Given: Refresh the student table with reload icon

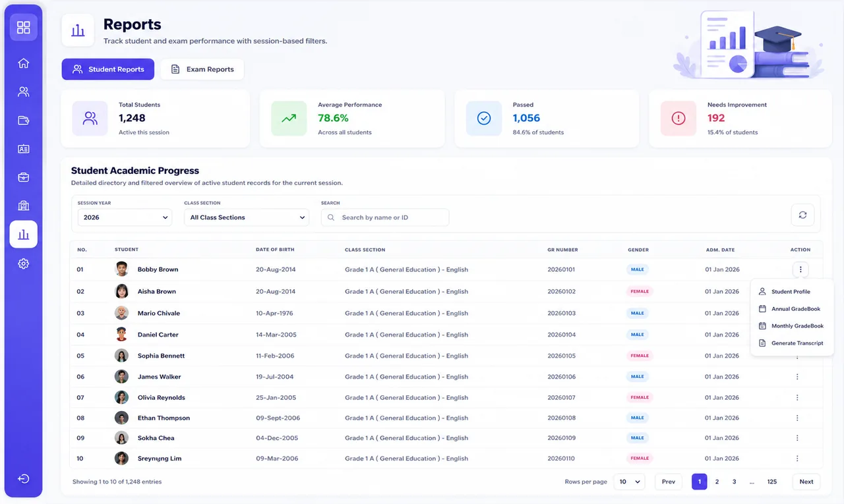Looking at the screenshot, I should 802,215.
